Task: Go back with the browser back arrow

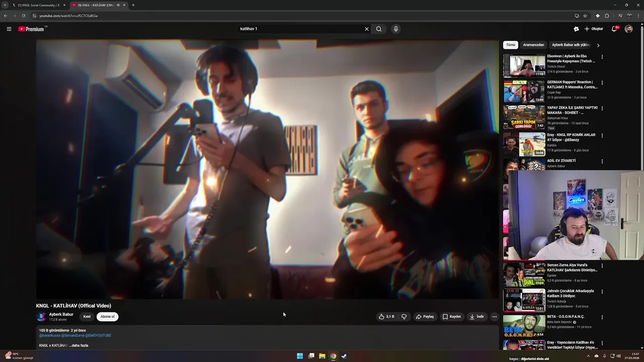Action: point(6,16)
